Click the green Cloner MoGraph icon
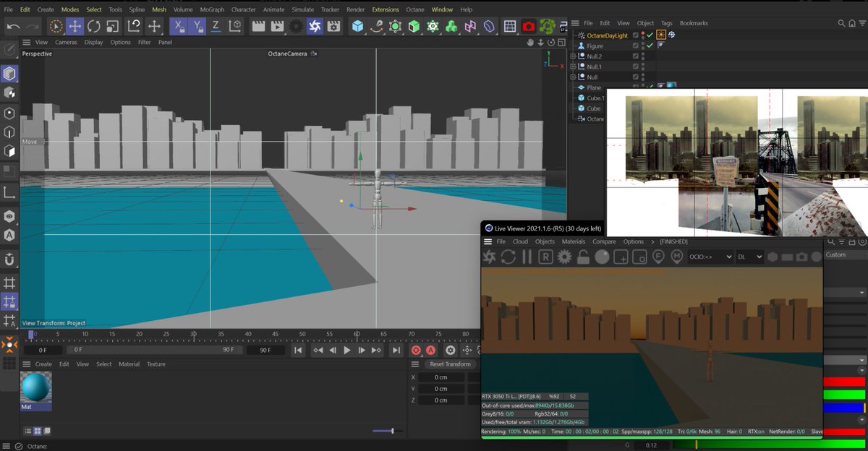This screenshot has width=868, height=451. point(451,26)
